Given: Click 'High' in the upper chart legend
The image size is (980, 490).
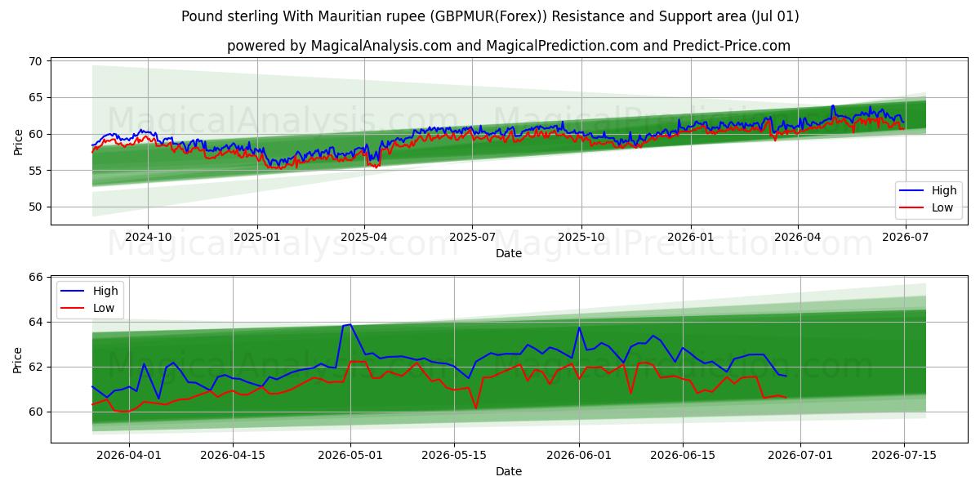Looking at the screenshot, I should tap(944, 190).
